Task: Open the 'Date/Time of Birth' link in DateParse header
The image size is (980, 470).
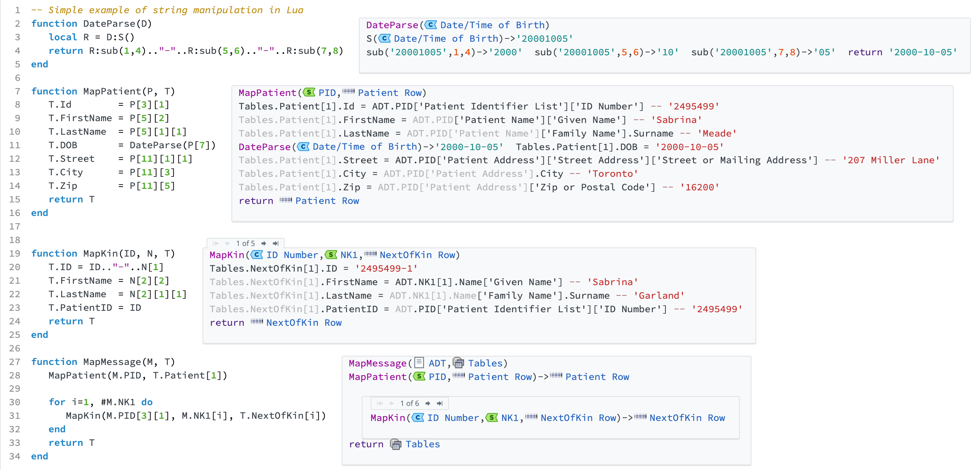Action: (x=493, y=25)
